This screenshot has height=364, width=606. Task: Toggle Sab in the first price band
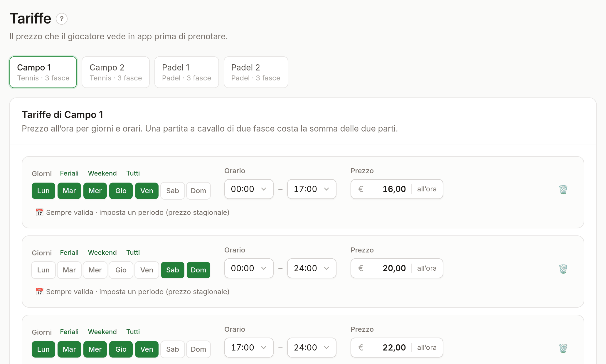pos(173,191)
